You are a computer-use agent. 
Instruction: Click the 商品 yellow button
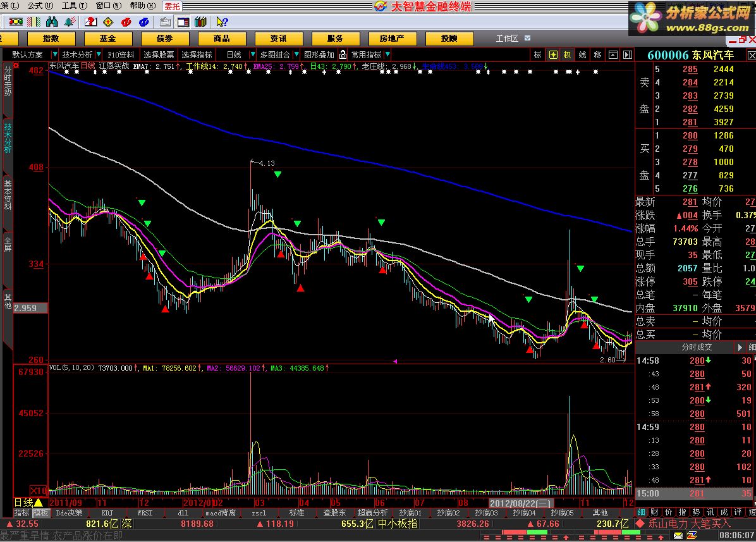pos(222,39)
